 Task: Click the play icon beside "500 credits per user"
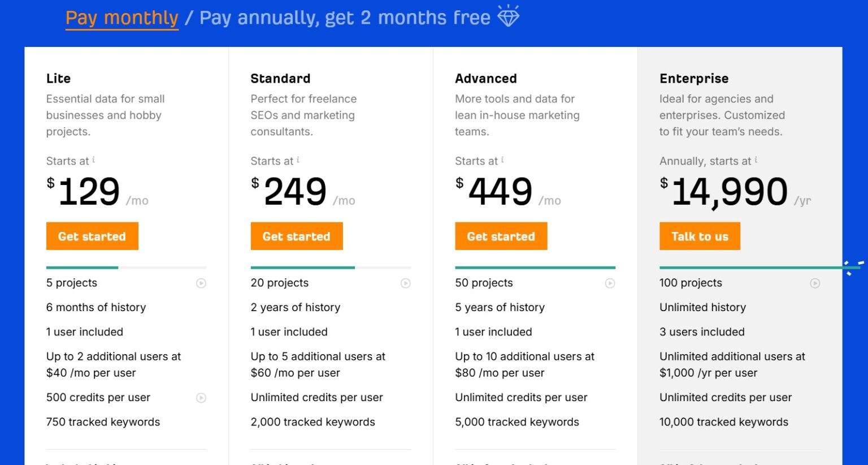(x=201, y=398)
